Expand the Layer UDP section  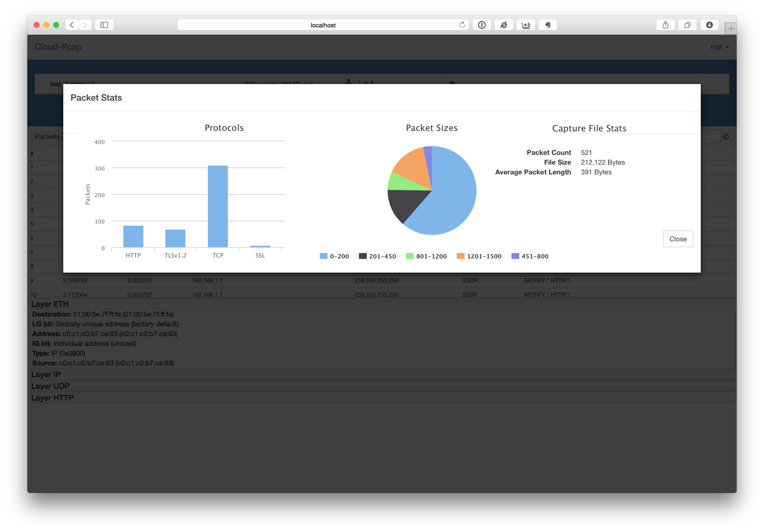pos(50,386)
